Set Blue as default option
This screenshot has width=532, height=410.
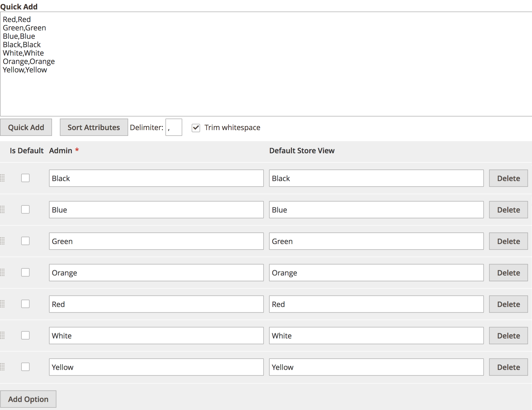25,209
